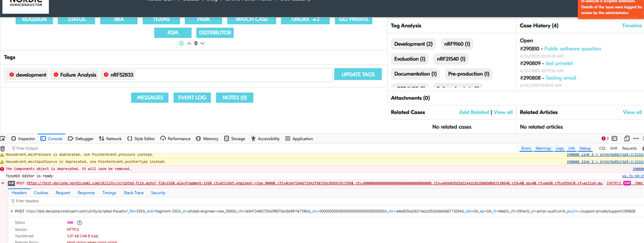Click the UPDATE TAGS button
The width and height of the screenshot is (644, 243).
click(358, 74)
